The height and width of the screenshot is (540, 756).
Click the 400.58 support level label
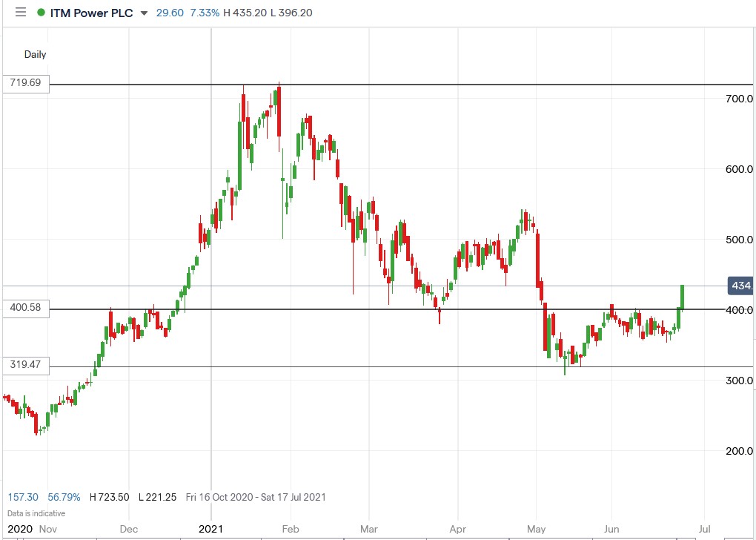coord(24,309)
